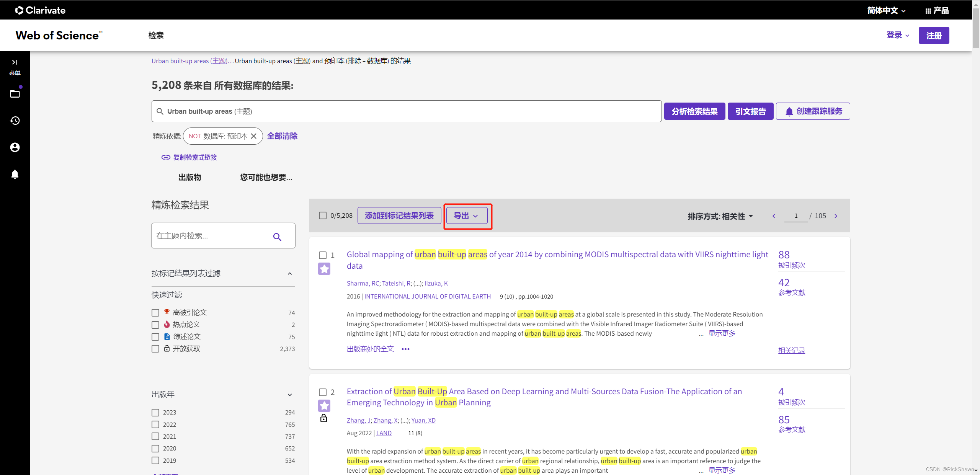The image size is (980, 475).
Task: Click 分析检索结果 button
Action: pyautogui.click(x=695, y=111)
